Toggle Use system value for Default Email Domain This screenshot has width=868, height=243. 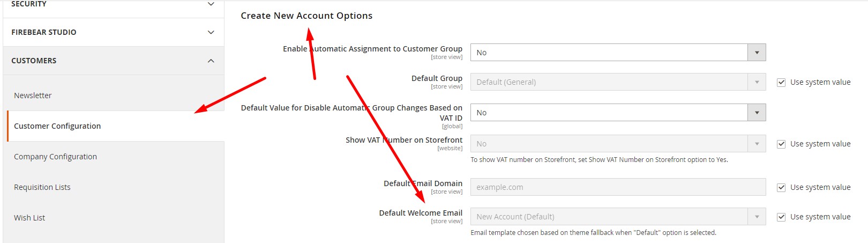click(781, 188)
